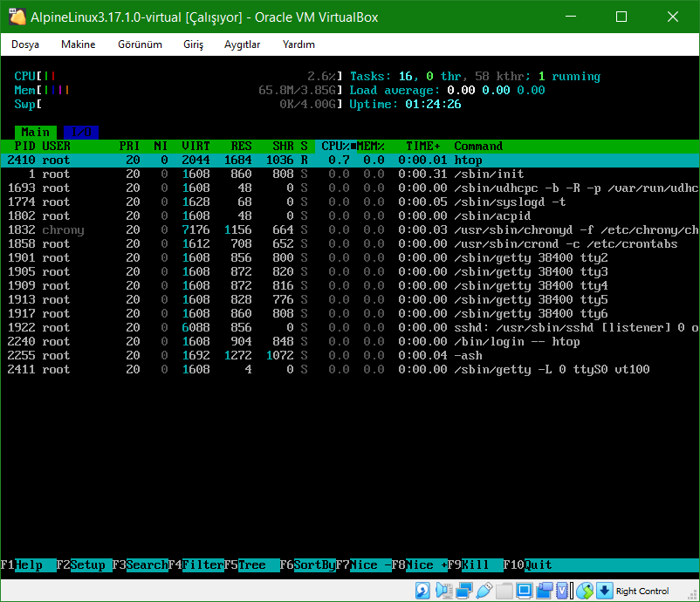
Task: Open the Aygıtlar menu
Action: click(242, 44)
